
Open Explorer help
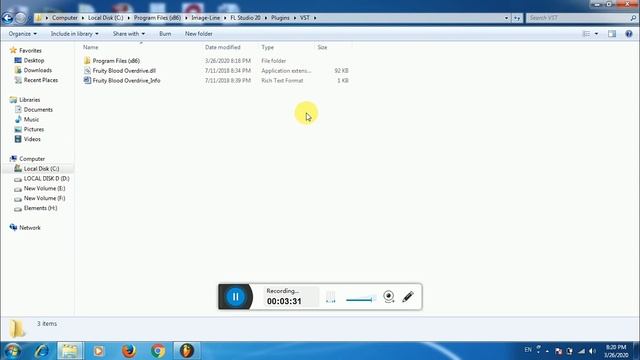coord(629,34)
